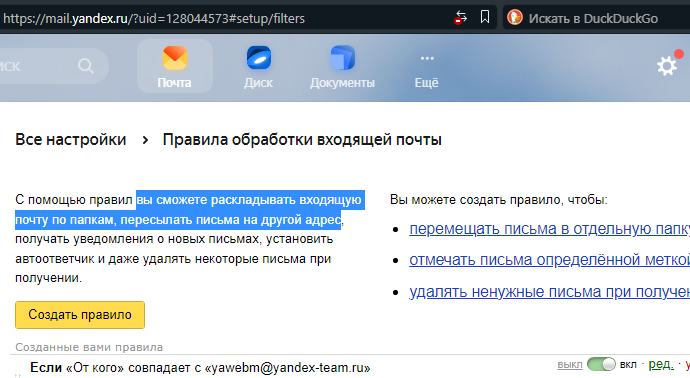Click the blocked content icon in address bar
Image resolution: width=690 pixels, height=378 pixels.
[x=460, y=18]
